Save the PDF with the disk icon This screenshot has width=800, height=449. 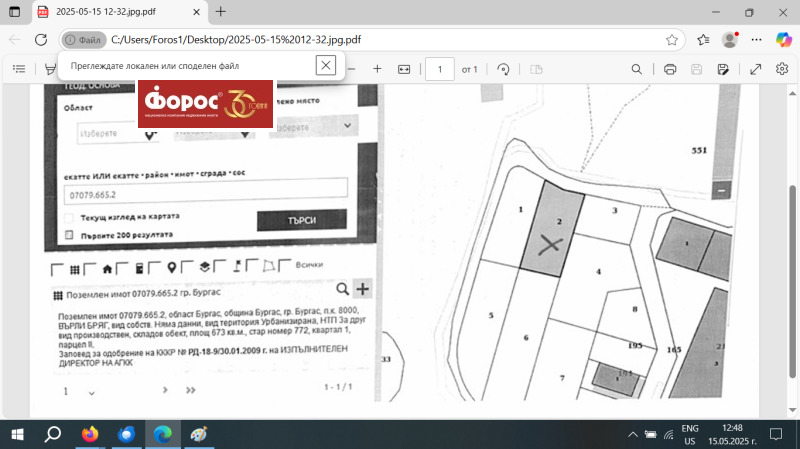click(696, 69)
